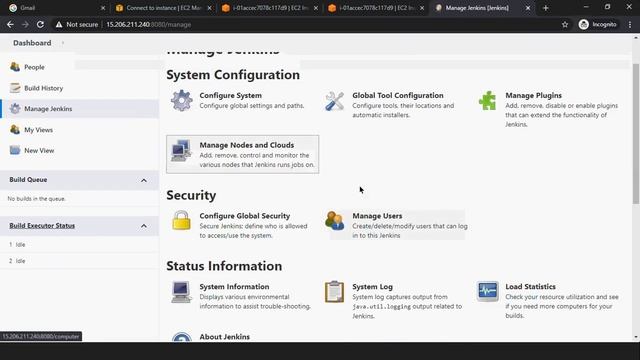Click the Manage Nodes and Clouds computer icon

pyautogui.click(x=181, y=150)
